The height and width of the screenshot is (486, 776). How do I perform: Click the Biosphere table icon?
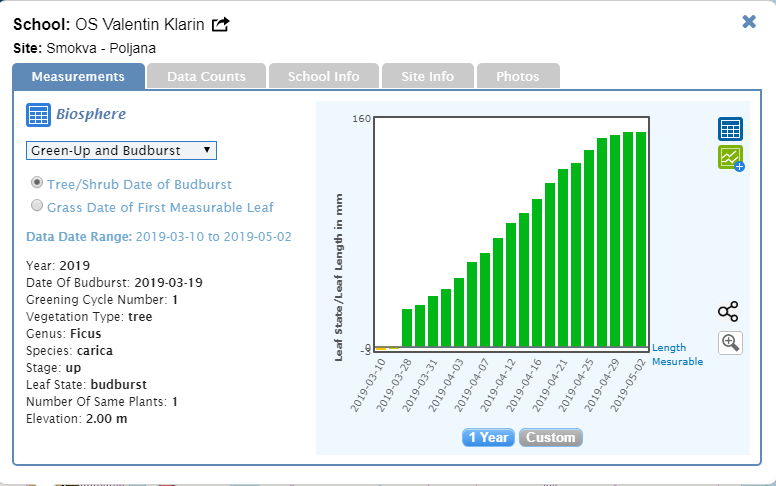pyautogui.click(x=38, y=115)
